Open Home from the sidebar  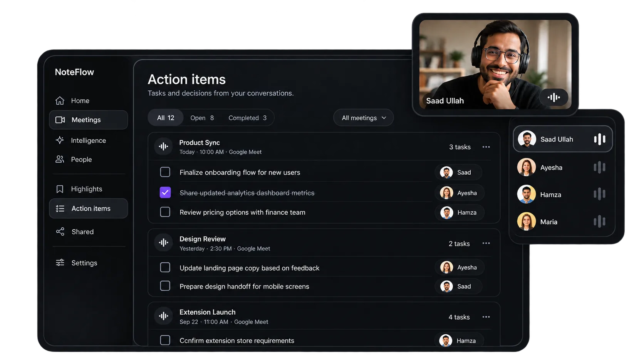(88, 101)
